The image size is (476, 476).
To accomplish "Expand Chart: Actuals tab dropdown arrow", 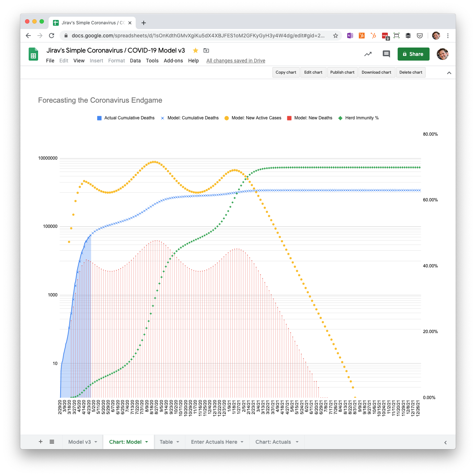I will pyautogui.click(x=297, y=442).
